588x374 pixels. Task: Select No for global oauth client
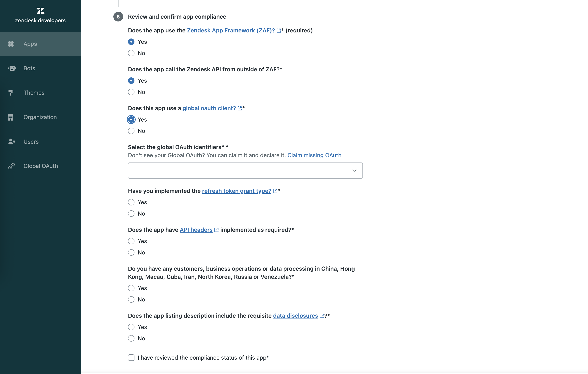(131, 131)
